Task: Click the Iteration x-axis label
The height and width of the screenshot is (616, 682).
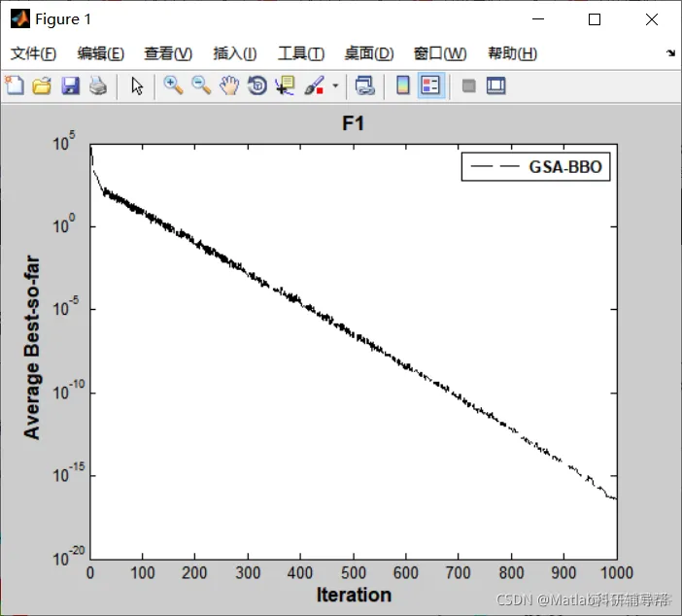Action: (x=354, y=595)
